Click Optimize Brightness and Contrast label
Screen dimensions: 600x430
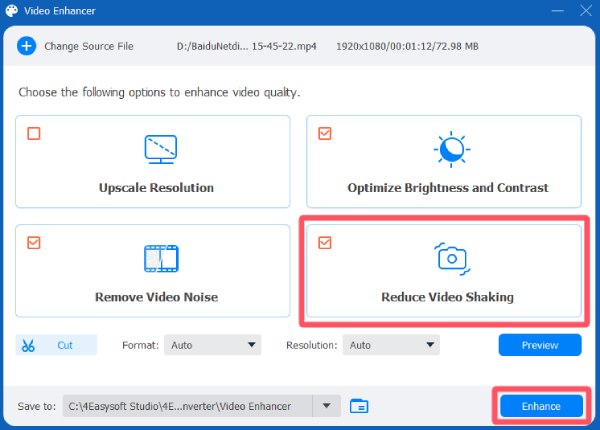coord(448,188)
